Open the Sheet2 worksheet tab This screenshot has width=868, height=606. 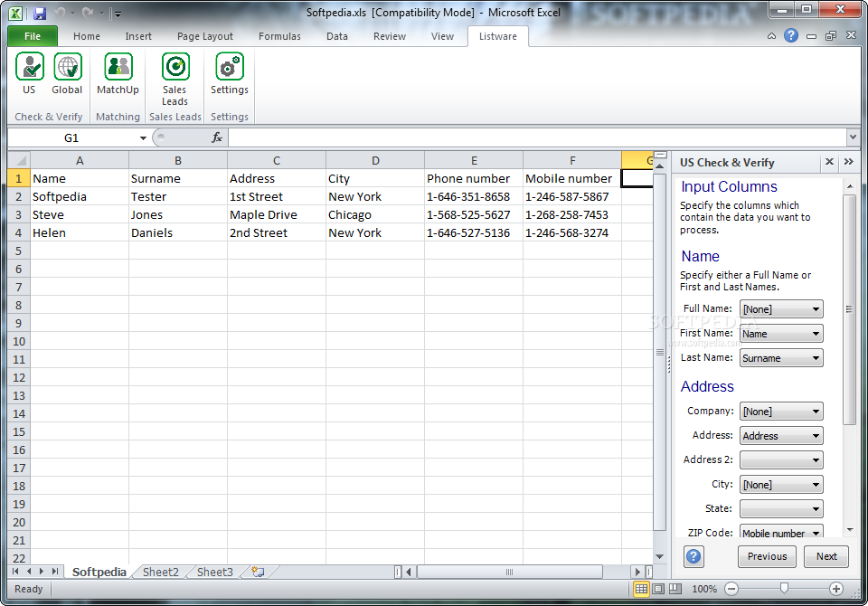161,573
